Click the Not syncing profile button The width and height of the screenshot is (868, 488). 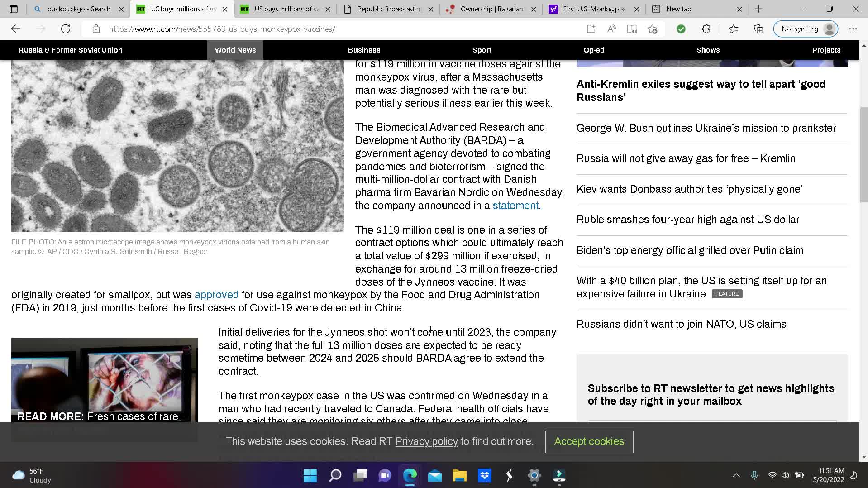[x=806, y=29]
